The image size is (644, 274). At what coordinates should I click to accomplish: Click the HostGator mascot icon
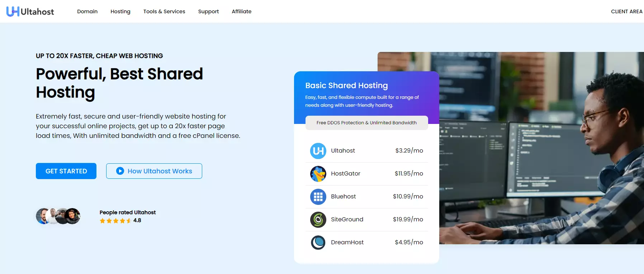tap(318, 174)
